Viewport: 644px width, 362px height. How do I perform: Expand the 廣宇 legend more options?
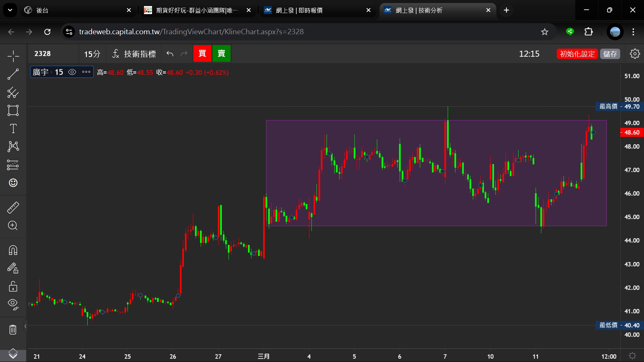(86, 72)
